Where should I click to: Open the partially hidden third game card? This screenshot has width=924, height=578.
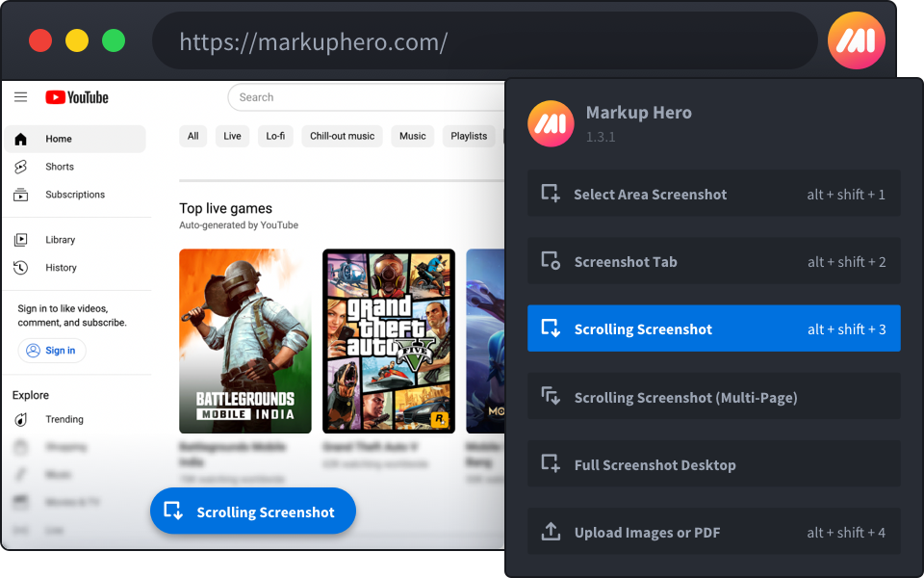click(485, 341)
